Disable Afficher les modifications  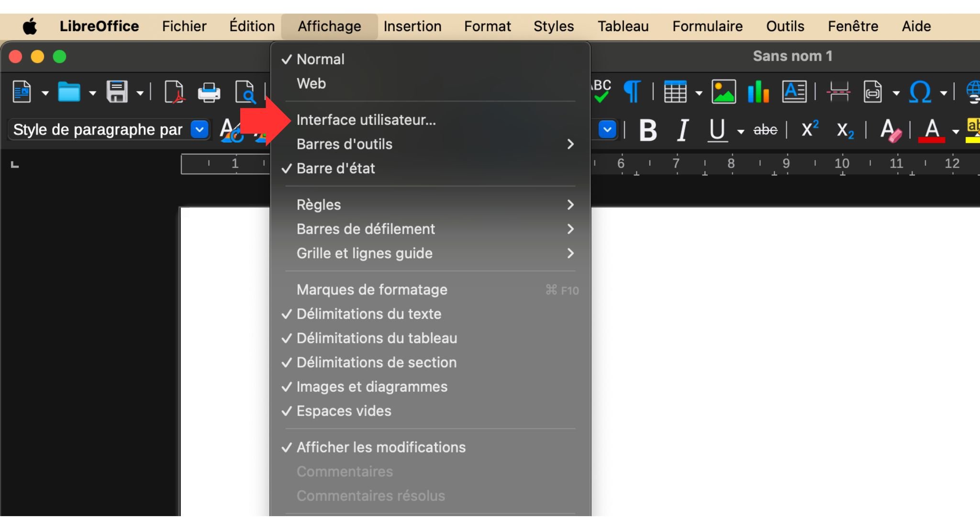[x=380, y=447]
